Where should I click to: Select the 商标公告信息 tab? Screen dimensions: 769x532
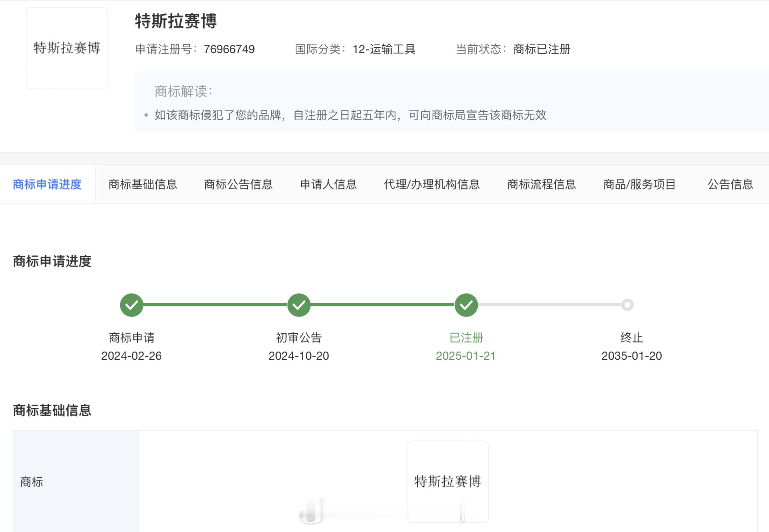pyautogui.click(x=239, y=184)
